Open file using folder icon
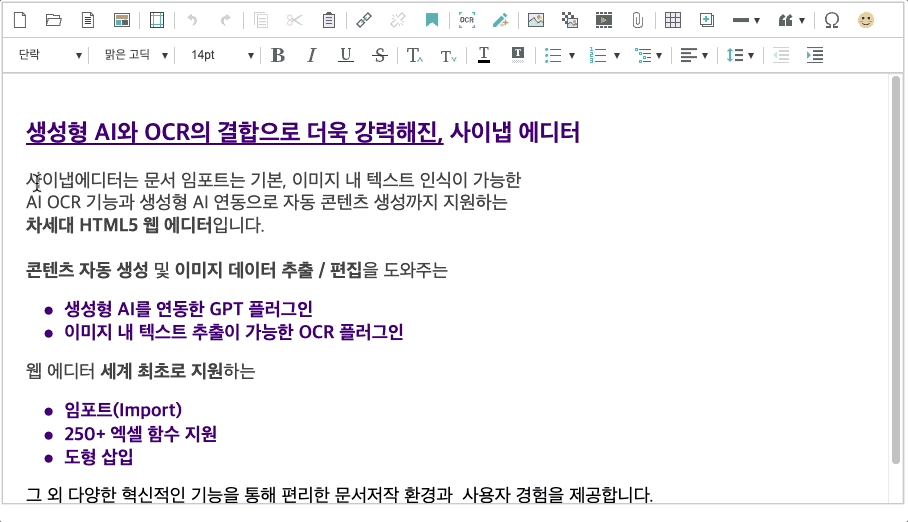 (x=54, y=19)
